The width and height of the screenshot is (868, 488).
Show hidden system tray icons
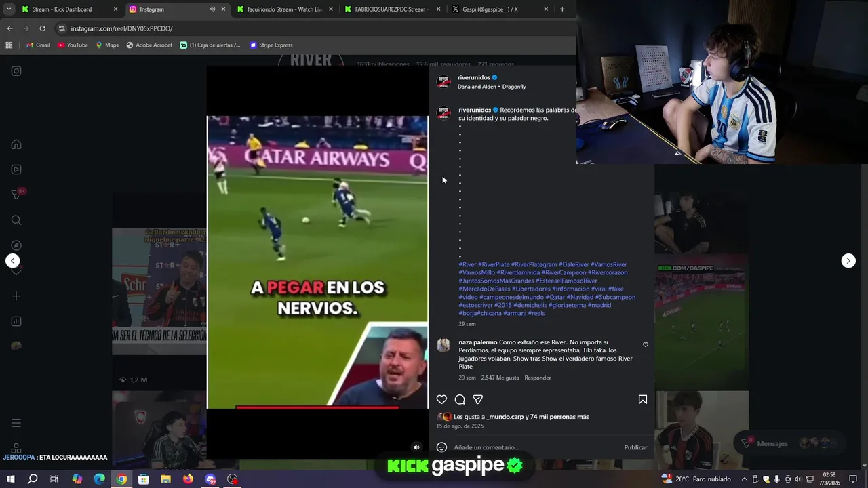(x=744, y=479)
